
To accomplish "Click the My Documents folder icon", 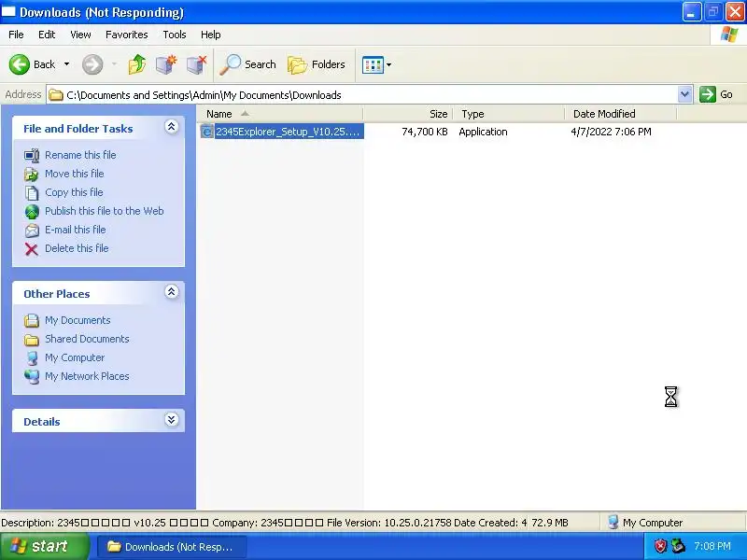I will pos(32,320).
